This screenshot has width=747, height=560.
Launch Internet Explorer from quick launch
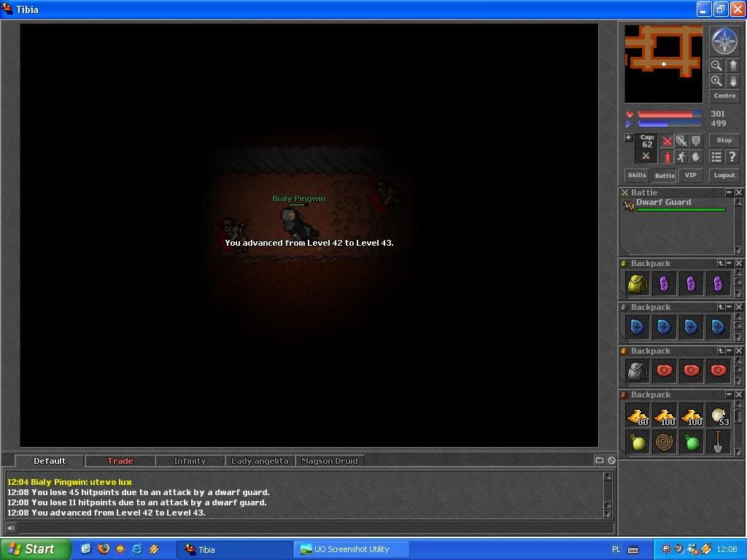136,548
